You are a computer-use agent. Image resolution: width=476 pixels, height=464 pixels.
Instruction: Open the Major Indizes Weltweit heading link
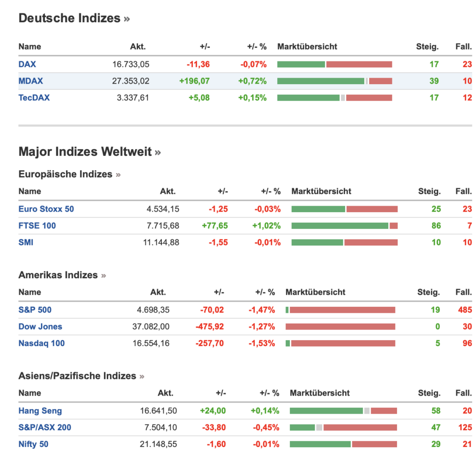point(90,152)
